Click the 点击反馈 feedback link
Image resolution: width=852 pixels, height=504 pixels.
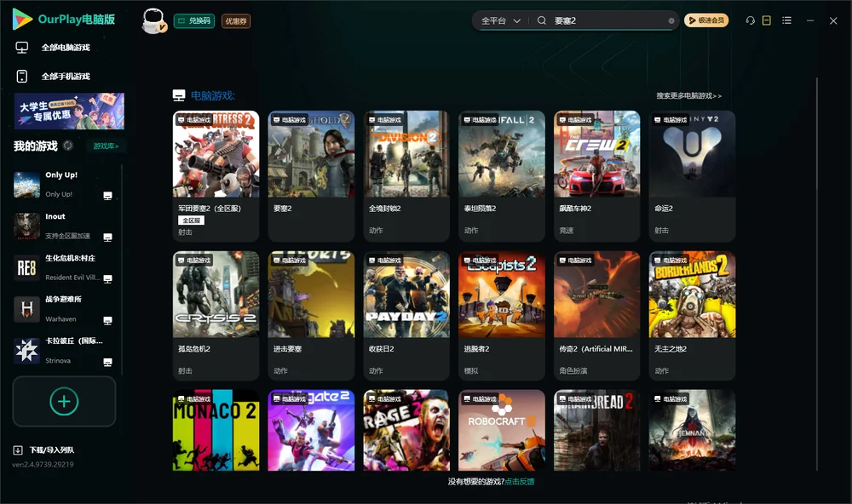[x=520, y=482]
